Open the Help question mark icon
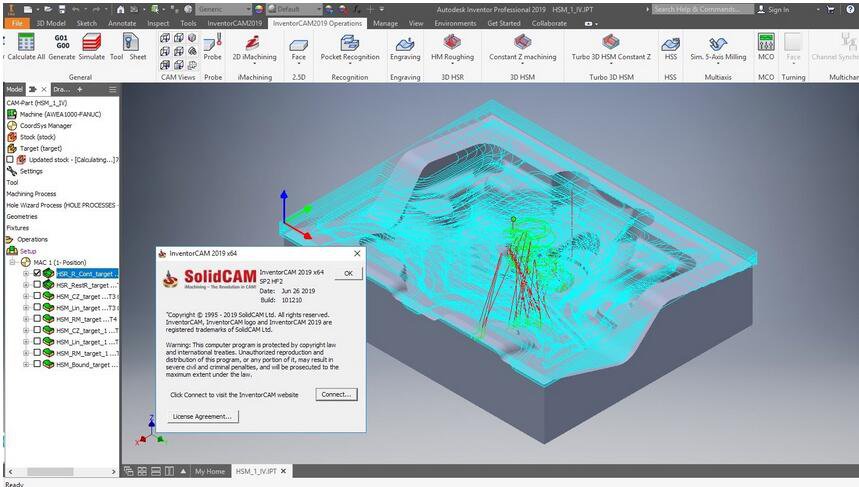Screen dimensions: 859x487 pos(850,9)
